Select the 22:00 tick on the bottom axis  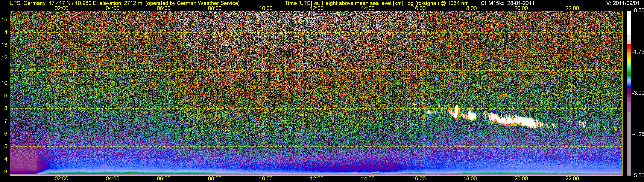click(572, 179)
